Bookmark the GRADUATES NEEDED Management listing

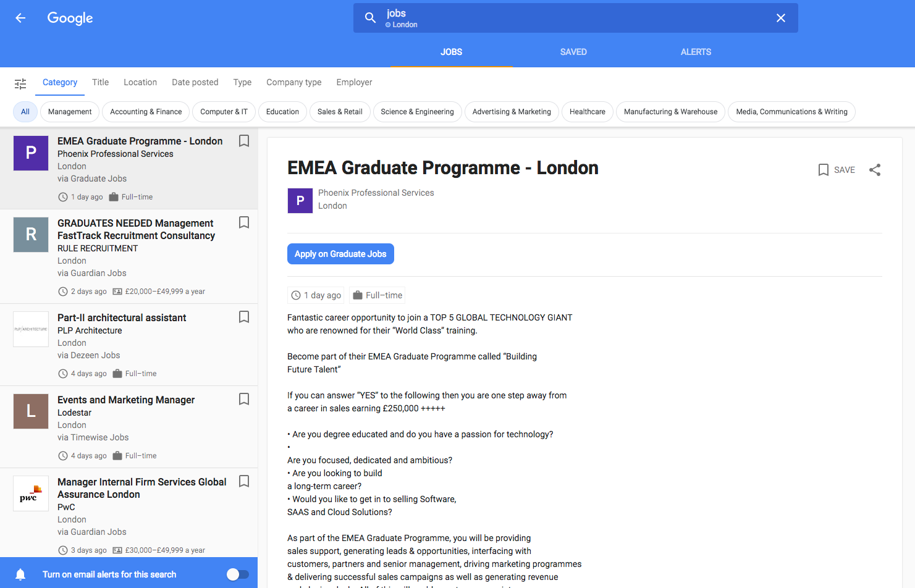(244, 222)
